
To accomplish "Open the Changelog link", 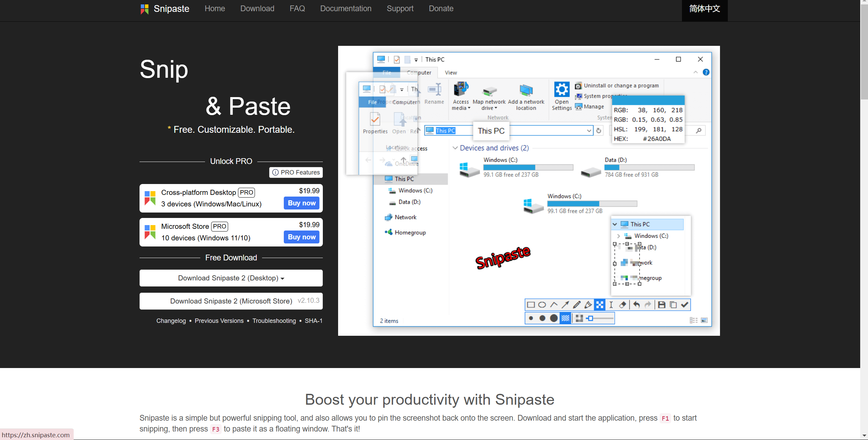I will click(x=171, y=321).
